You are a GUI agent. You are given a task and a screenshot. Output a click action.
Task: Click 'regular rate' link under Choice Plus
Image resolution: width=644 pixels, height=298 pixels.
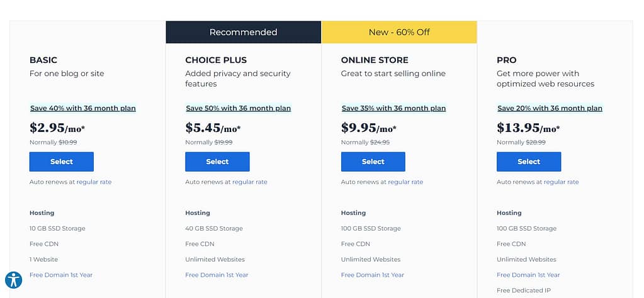[x=250, y=182]
